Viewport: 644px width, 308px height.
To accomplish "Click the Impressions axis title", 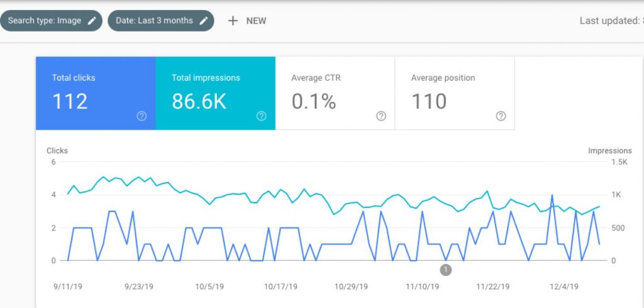I will pos(610,151).
